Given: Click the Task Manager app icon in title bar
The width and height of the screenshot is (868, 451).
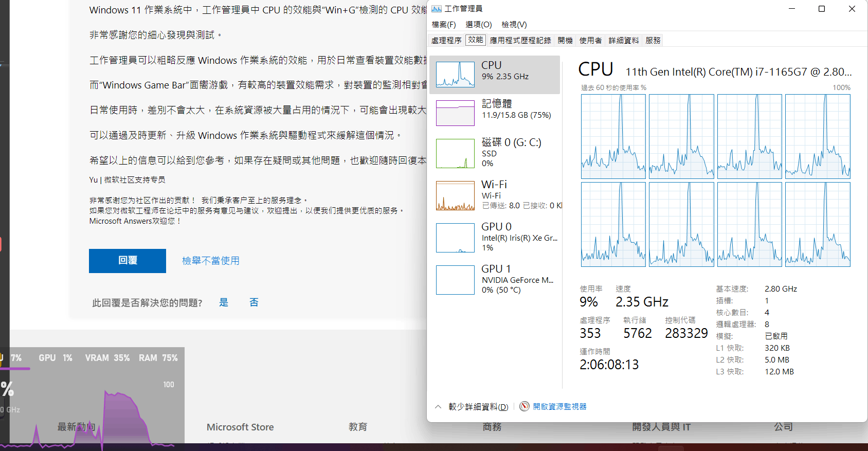Looking at the screenshot, I should click(x=437, y=9).
